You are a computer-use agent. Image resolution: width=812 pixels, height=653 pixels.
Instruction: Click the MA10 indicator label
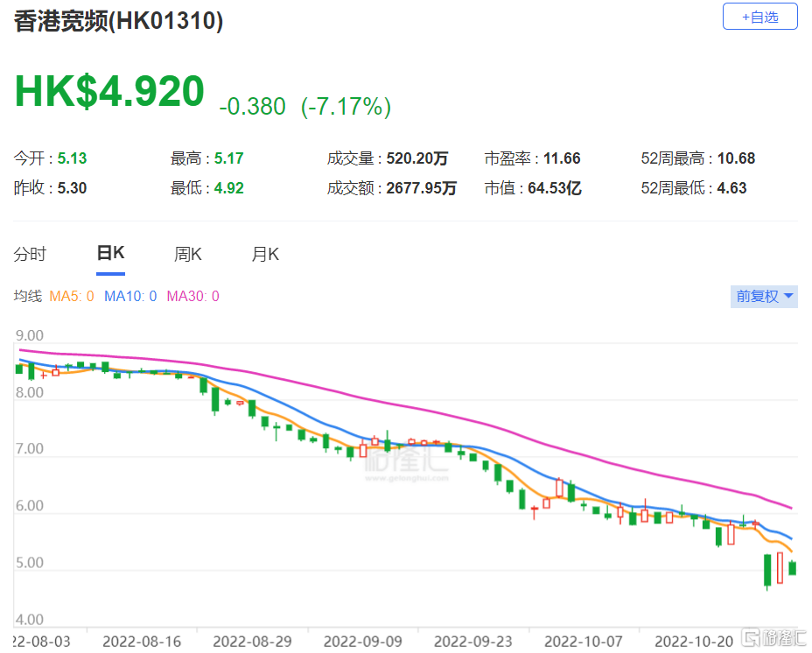(x=130, y=297)
